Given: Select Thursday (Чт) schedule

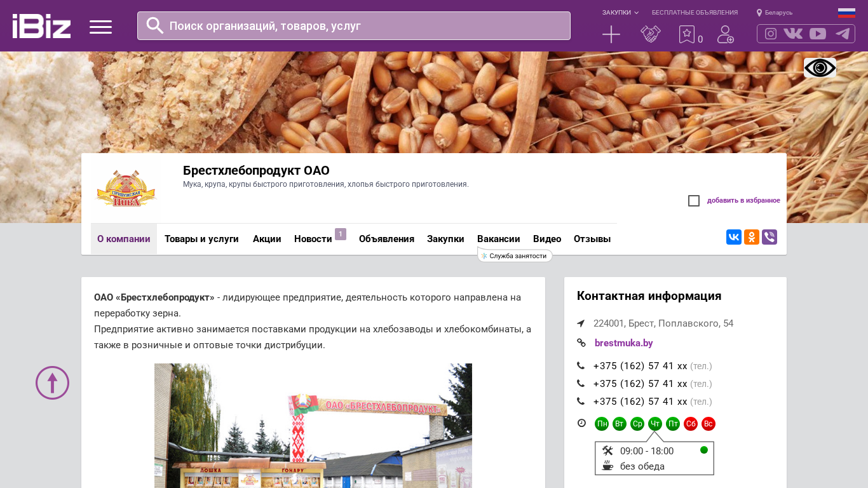Looking at the screenshot, I should click(x=655, y=424).
